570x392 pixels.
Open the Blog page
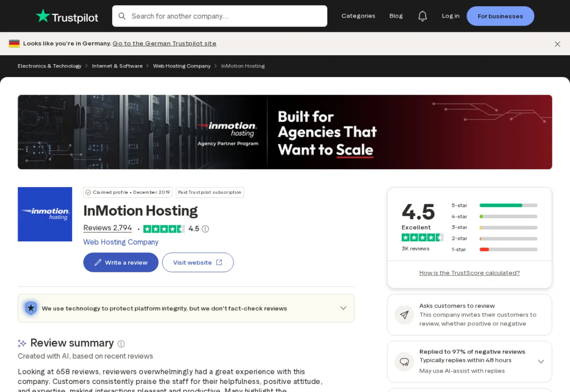click(x=396, y=16)
